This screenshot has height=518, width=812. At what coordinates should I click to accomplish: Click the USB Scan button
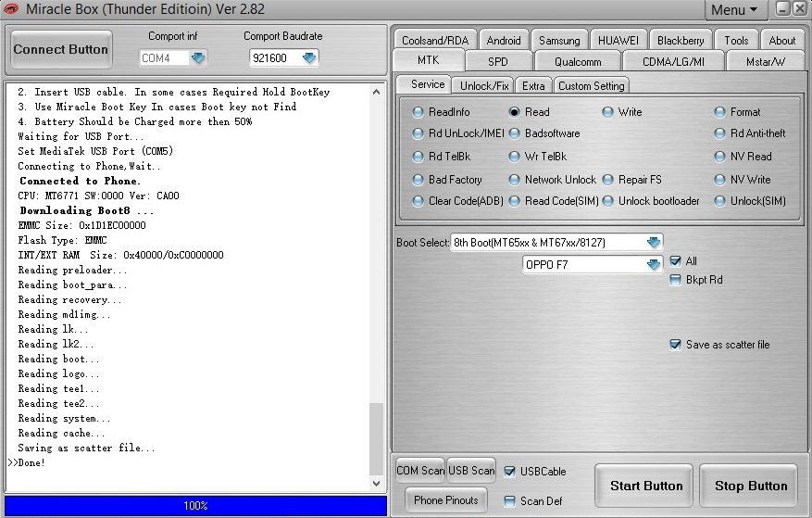tap(471, 471)
